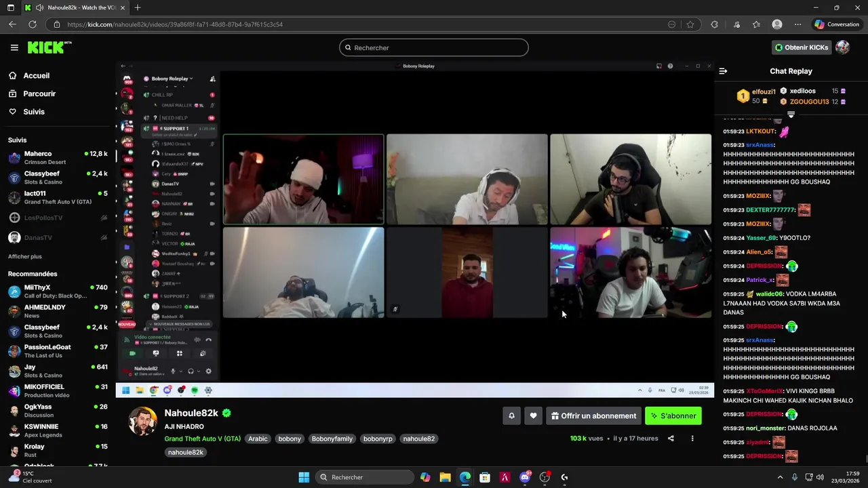Toggle the follow heart button
This screenshot has height=488, width=868.
[x=534, y=415]
